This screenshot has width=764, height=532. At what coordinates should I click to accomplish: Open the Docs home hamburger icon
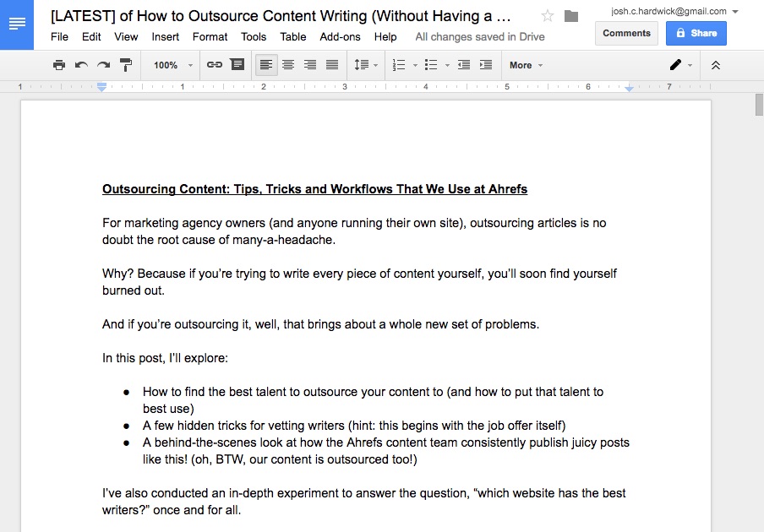17,24
